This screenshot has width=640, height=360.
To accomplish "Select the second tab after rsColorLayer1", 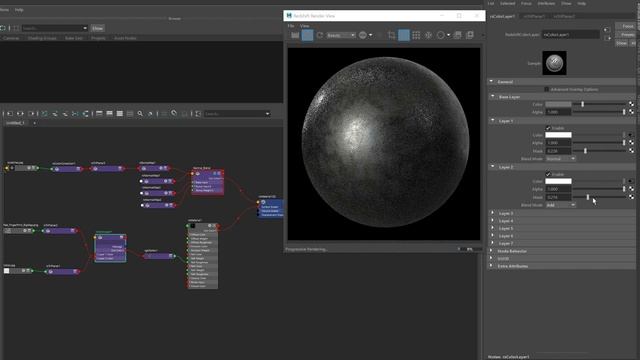I will [534, 16].
